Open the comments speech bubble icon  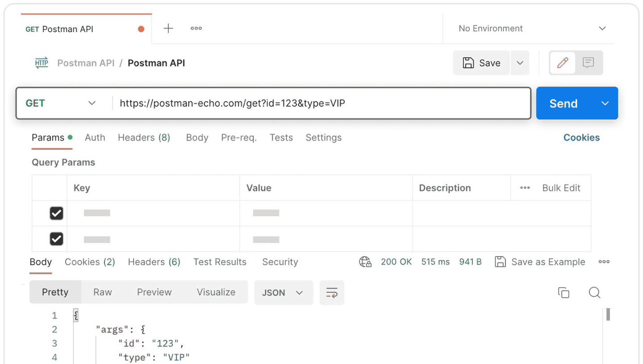click(x=588, y=63)
